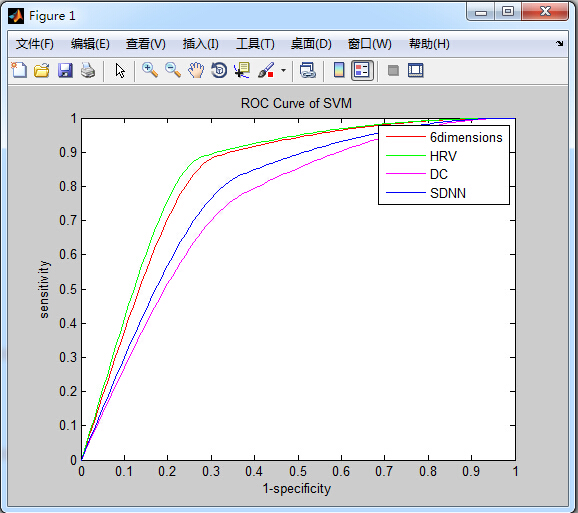Viewport: 578px width, 513px height.
Task: Activate the Zoom In magnifier tool
Action: (x=150, y=70)
